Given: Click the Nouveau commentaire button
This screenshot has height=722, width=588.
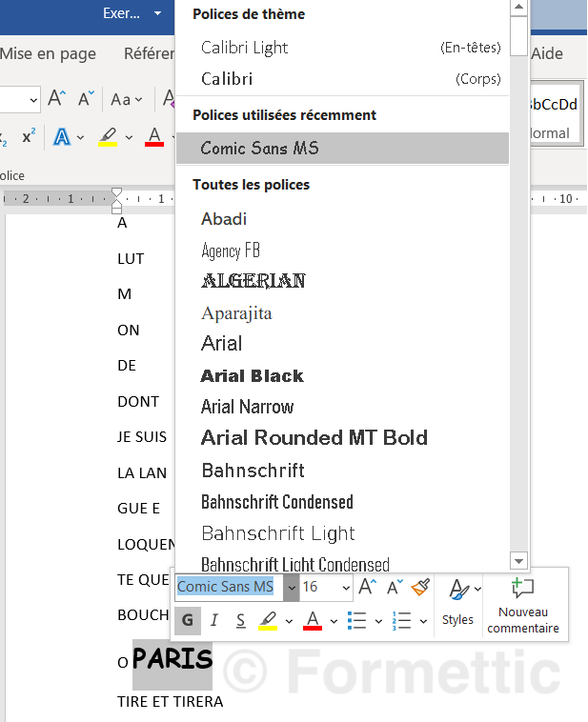Looking at the screenshot, I should [523, 606].
